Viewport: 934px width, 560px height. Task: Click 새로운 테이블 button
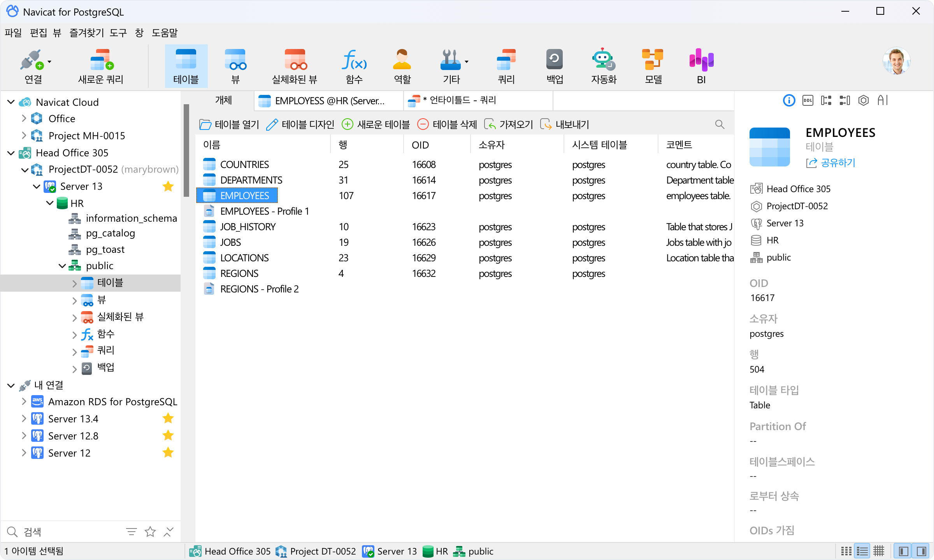click(x=375, y=124)
